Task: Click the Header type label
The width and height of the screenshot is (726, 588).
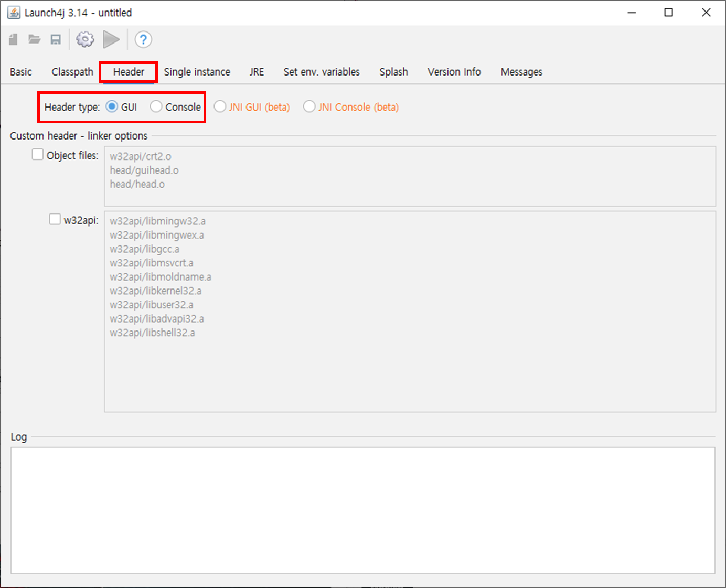Action: tap(72, 107)
